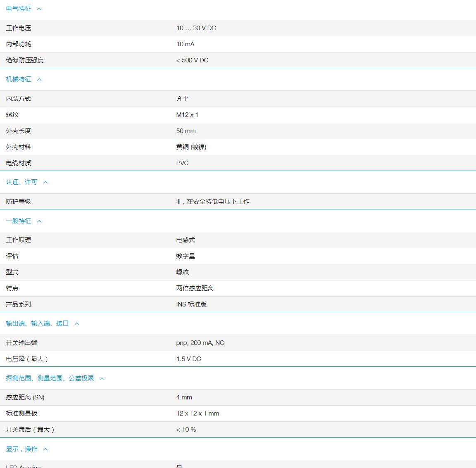Click the 一般特征 heading label

coord(19,221)
